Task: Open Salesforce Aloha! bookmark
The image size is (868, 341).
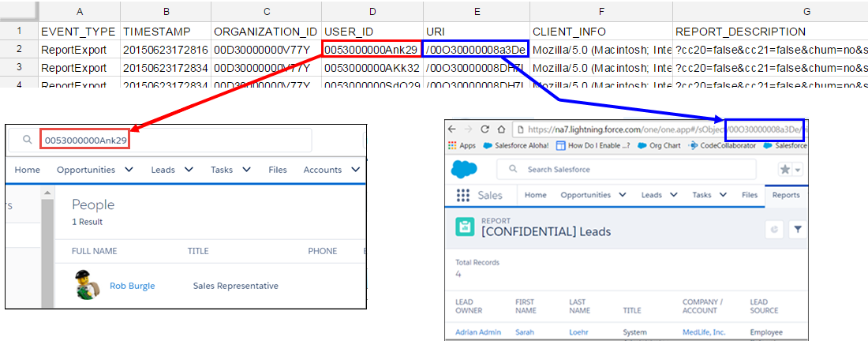Action: click(515, 145)
